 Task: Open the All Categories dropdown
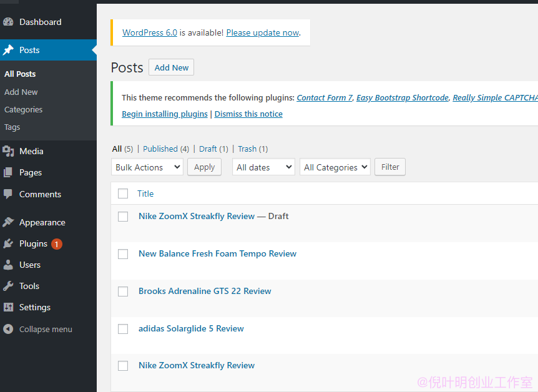[335, 167]
